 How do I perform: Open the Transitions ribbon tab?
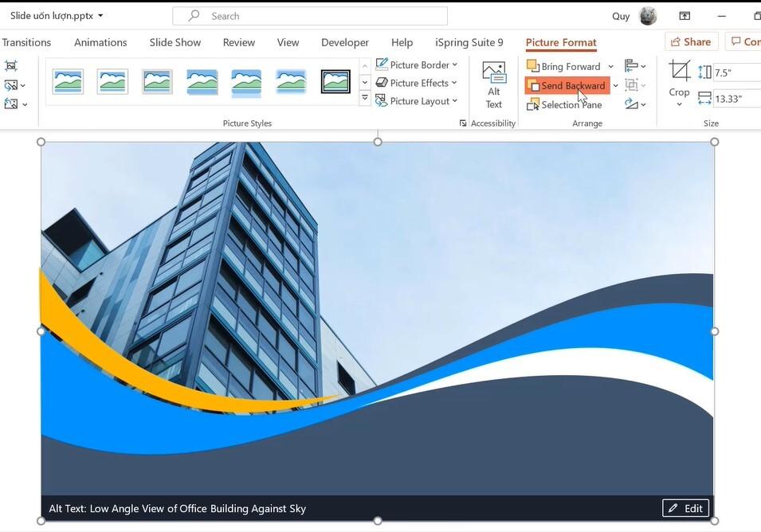(x=26, y=43)
